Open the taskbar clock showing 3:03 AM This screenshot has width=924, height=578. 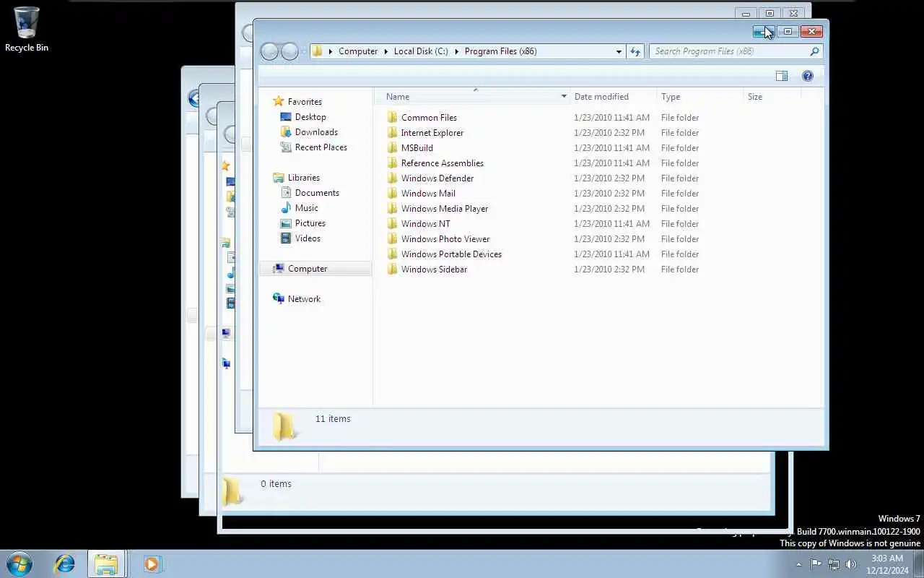[x=887, y=564]
